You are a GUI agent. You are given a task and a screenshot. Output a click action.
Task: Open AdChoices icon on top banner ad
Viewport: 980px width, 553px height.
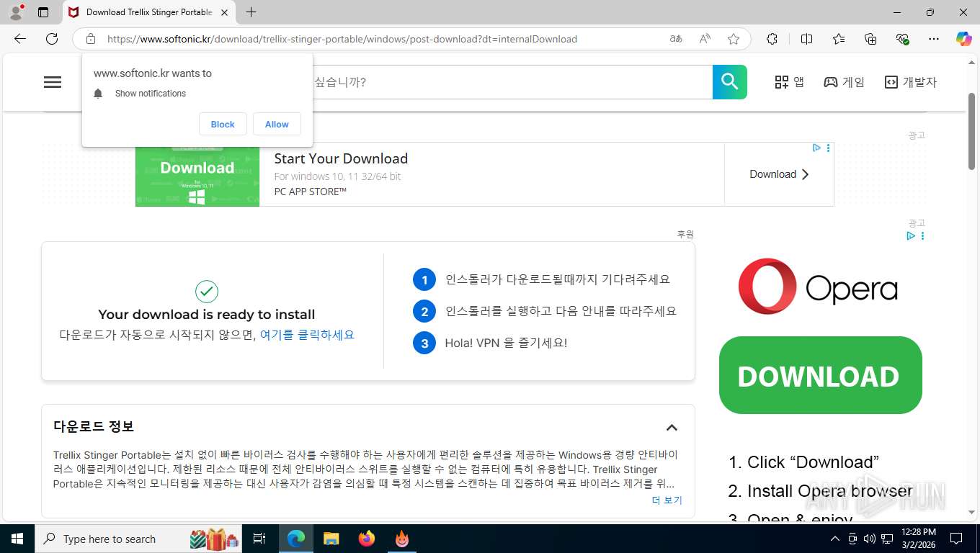click(x=816, y=148)
